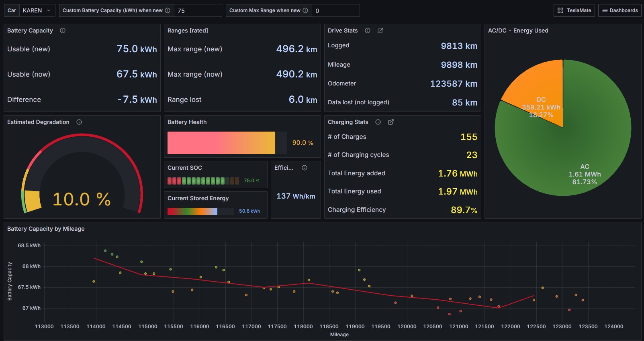Click info icon next to Estimated Degradation
Viewport: 644px width, 341px height.
tap(79, 122)
